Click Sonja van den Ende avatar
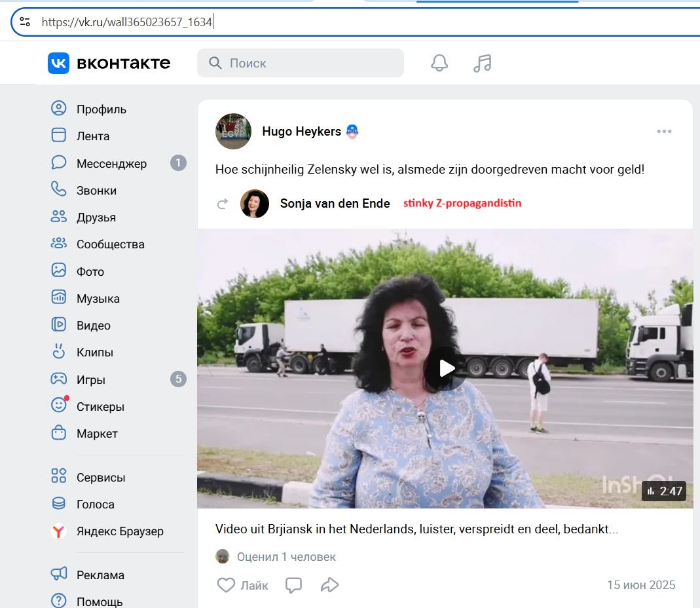Screen dimensions: 700x608 [x=255, y=204]
